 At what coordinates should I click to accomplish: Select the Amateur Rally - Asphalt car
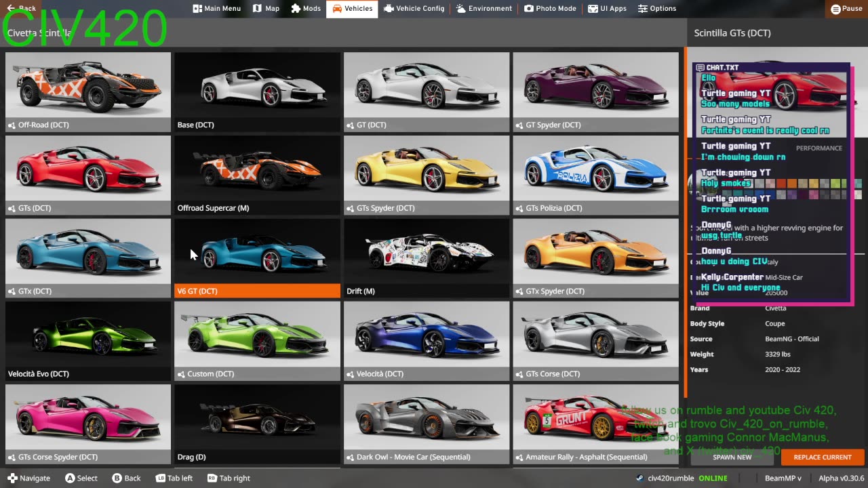pyautogui.click(x=595, y=424)
